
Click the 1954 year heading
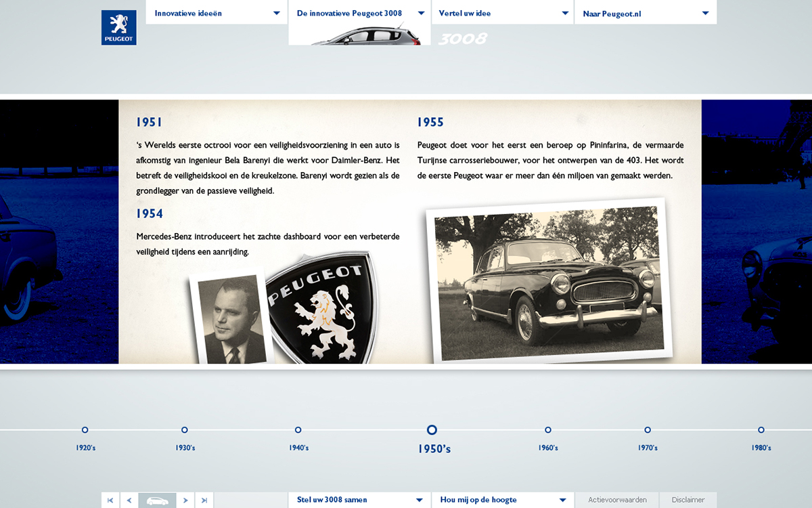(150, 214)
